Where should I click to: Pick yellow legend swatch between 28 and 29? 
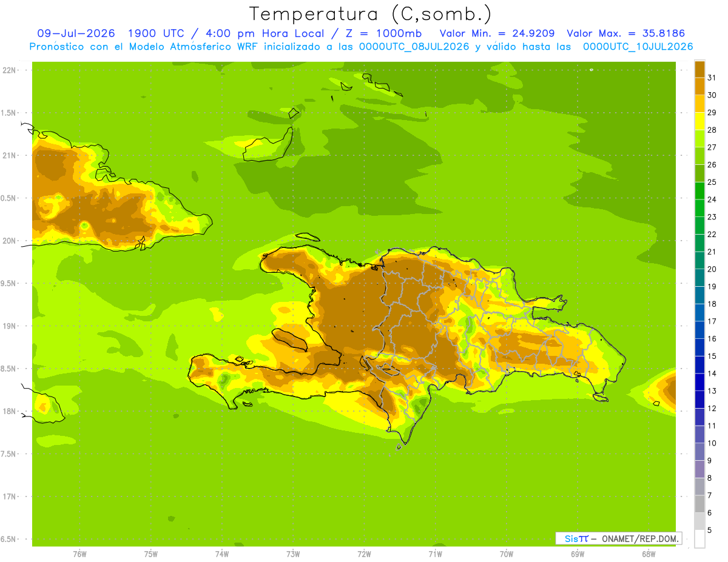699,121
